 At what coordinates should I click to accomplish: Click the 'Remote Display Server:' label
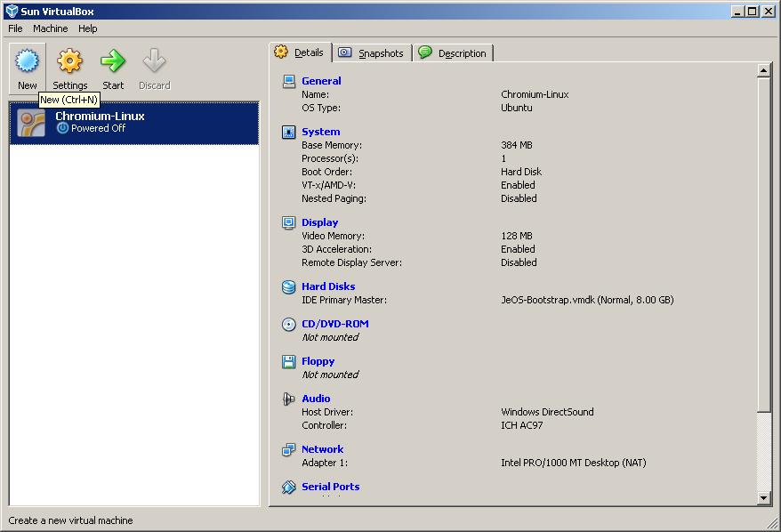point(351,262)
